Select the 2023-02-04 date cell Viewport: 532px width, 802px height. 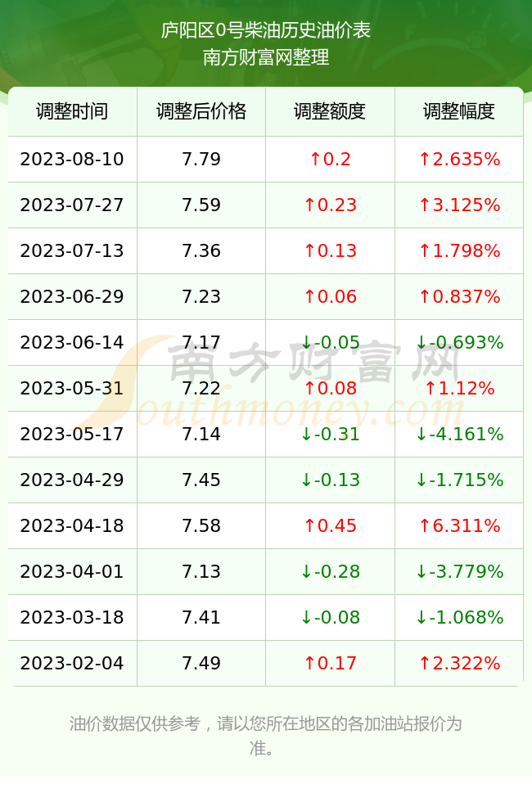pyautogui.click(x=72, y=663)
